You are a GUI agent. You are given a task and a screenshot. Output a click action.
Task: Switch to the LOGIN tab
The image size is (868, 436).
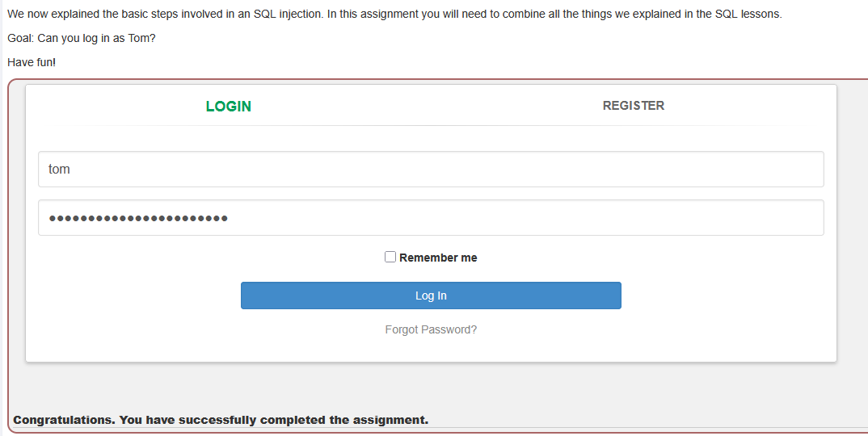pos(229,107)
